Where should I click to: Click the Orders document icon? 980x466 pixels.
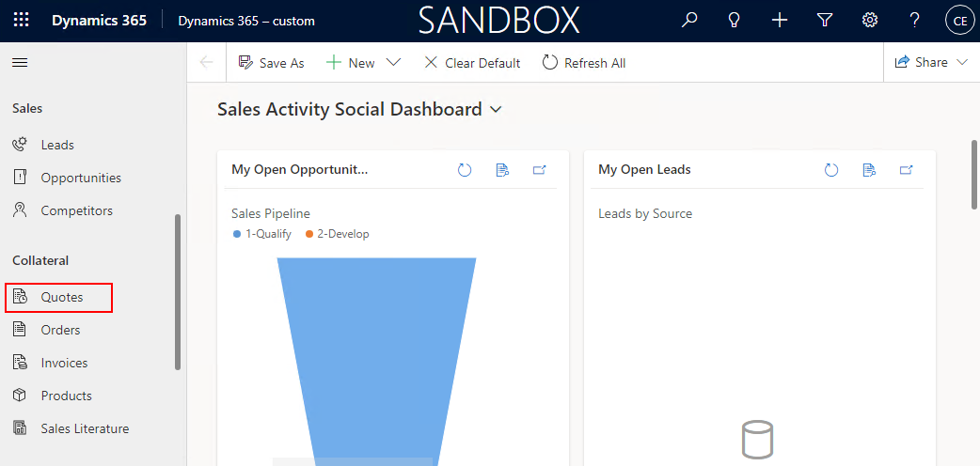pos(20,329)
